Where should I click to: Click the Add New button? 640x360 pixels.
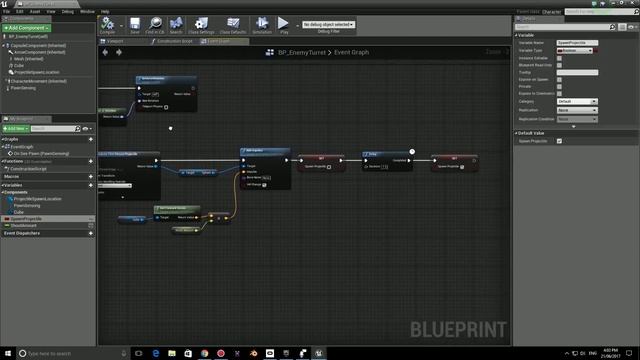[x=16, y=129]
